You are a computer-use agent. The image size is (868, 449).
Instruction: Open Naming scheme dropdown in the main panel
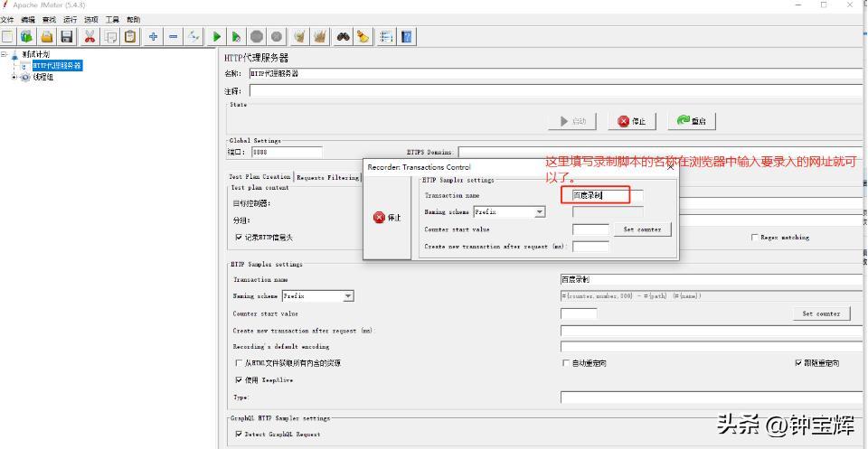pyautogui.click(x=348, y=296)
